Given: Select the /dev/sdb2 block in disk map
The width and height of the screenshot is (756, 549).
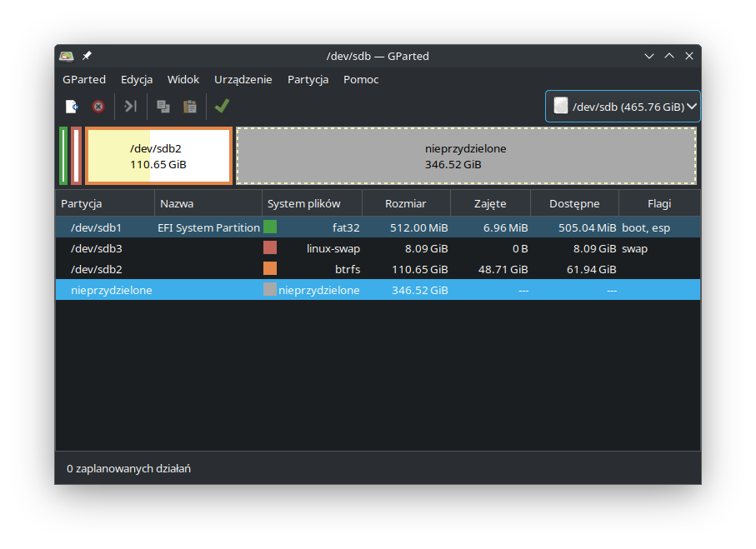Looking at the screenshot, I should pos(158,156).
